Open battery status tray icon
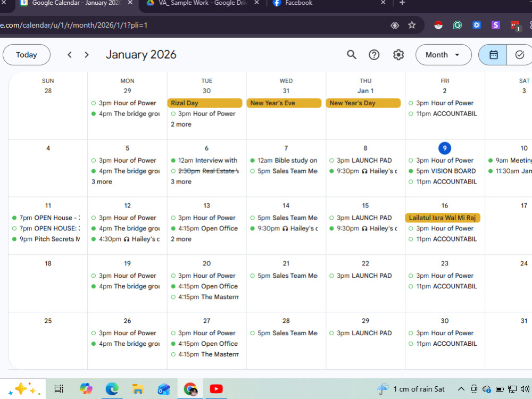The width and height of the screenshot is (532, 399). (500, 389)
